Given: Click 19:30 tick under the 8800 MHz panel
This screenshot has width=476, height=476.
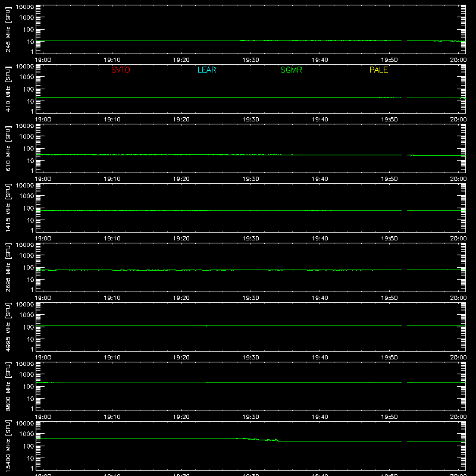Looking at the screenshot, I should coord(250,417).
